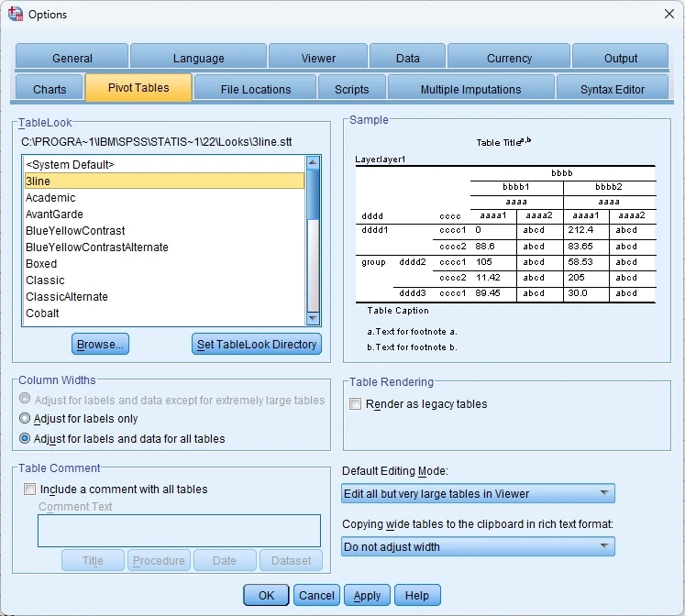Click the SPSS Options window icon
The image size is (685, 616).
tap(16, 14)
